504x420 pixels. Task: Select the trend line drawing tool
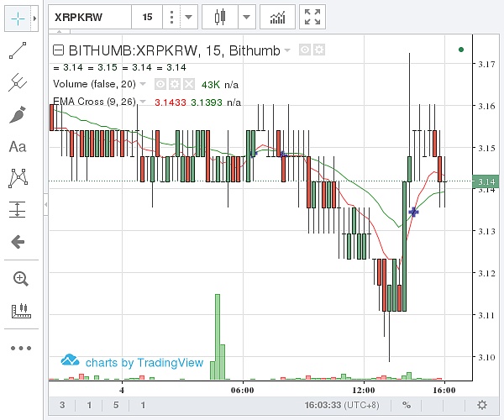click(18, 52)
